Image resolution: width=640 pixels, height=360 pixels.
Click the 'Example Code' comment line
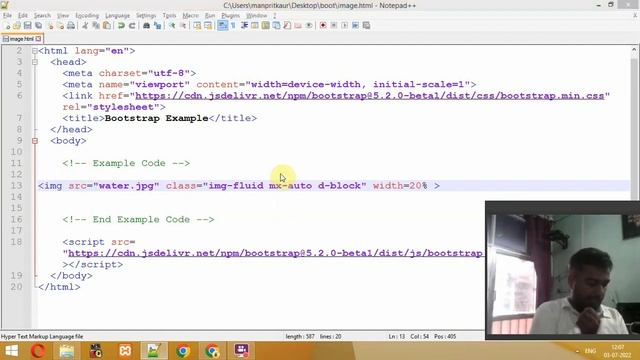pos(126,163)
